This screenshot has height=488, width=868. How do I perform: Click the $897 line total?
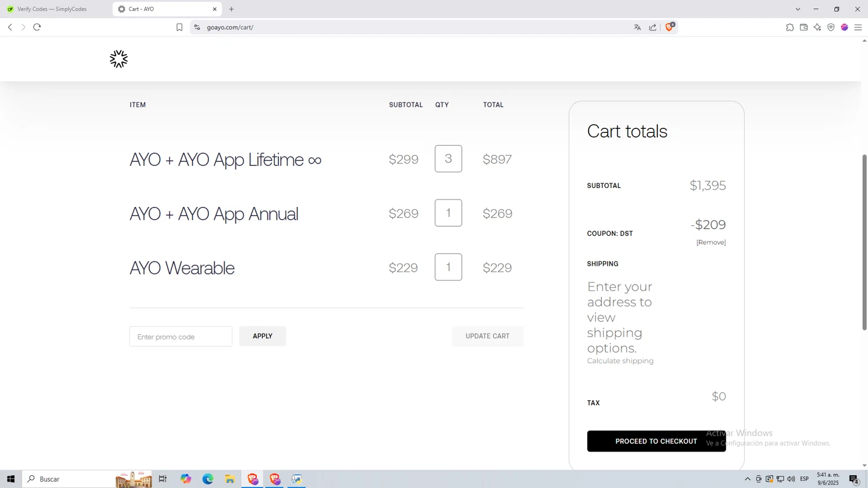coord(498,159)
